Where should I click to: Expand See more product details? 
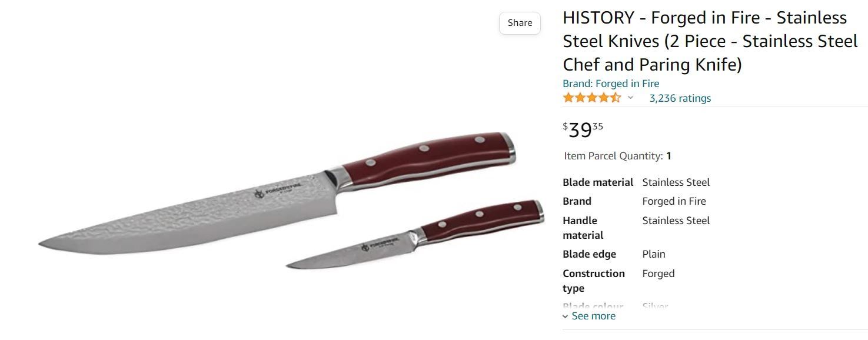point(588,316)
